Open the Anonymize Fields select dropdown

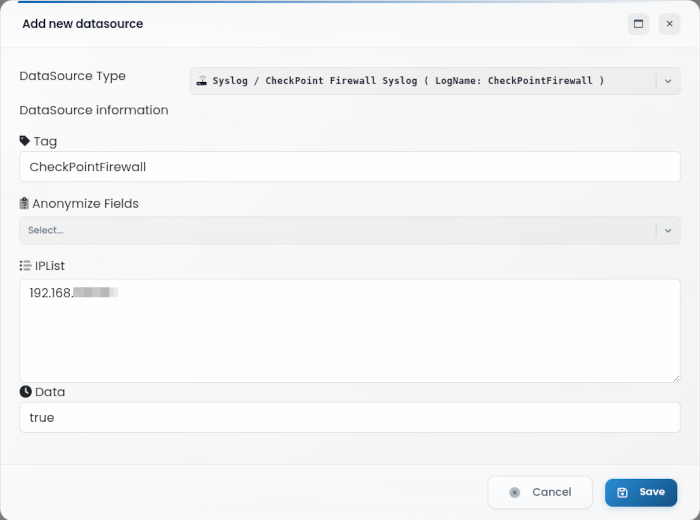pyautogui.click(x=350, y=230)
